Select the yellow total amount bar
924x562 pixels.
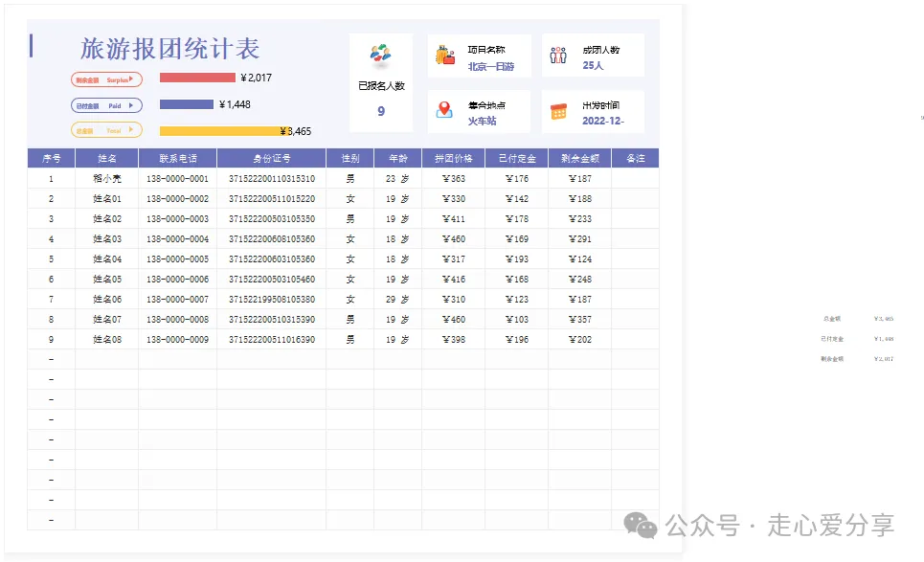pos(223,131)
